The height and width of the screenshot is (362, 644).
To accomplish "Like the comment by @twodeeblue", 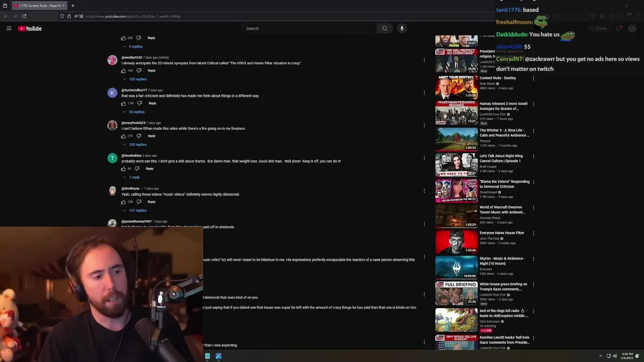I will (x=123, y=169).
